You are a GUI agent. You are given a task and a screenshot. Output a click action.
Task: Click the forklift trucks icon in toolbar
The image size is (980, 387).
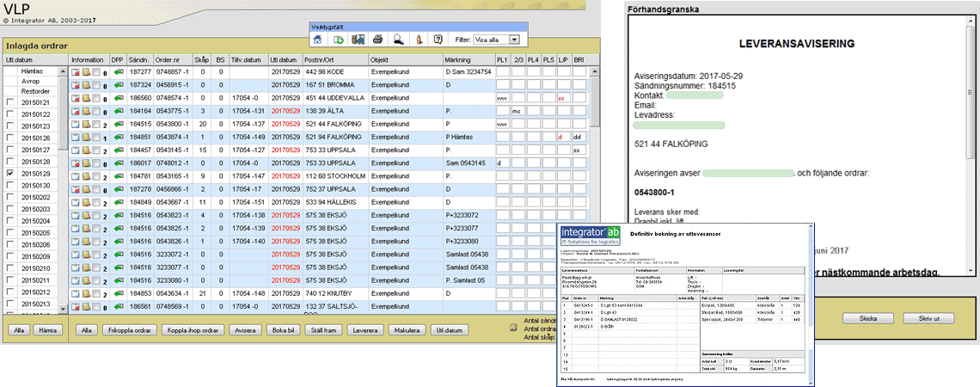pos(358,40)
